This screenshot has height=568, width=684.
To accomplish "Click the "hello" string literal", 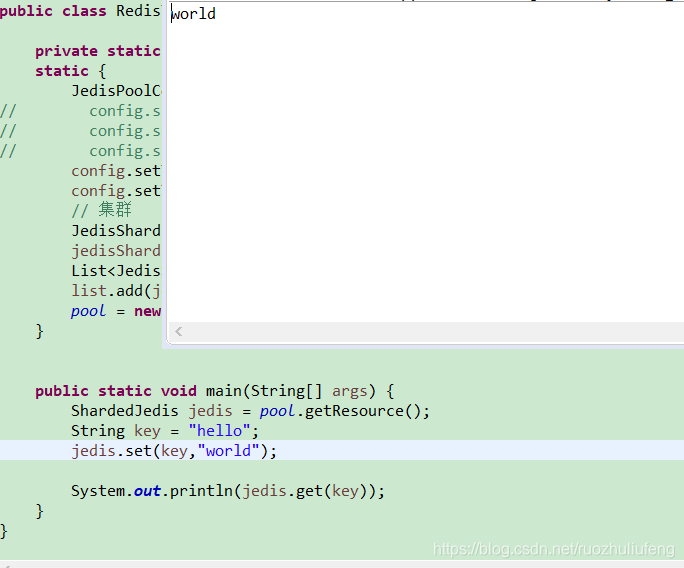I will click(219, 431).
